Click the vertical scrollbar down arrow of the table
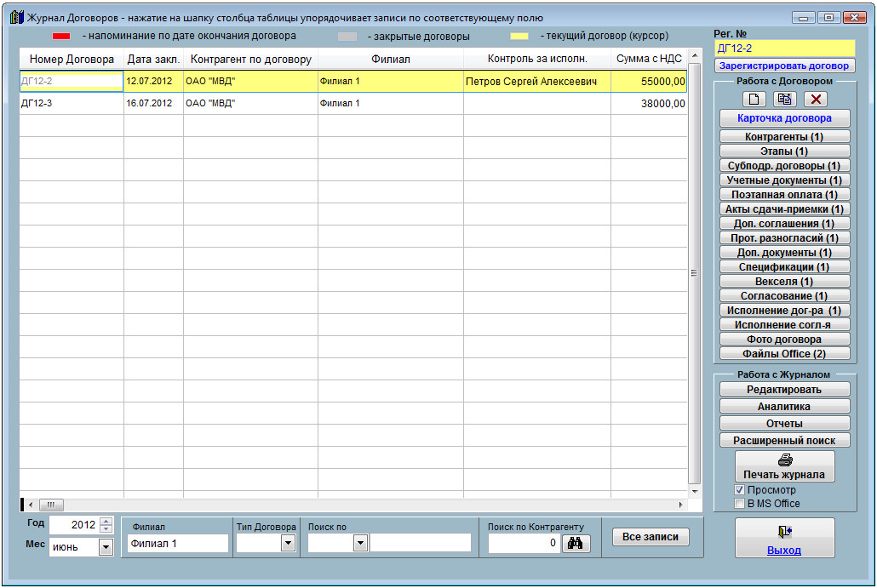Viewport: 877px width, 588px height. tap(694, 491)
